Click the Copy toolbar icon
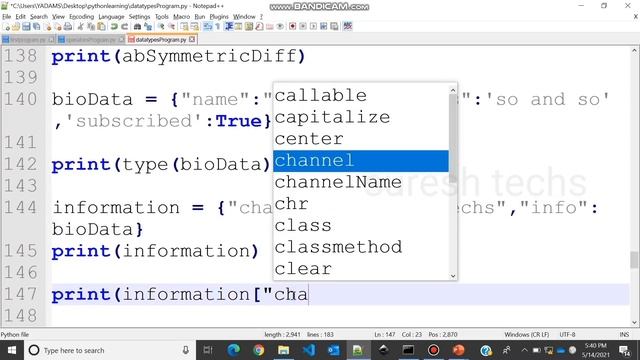Image resolution: width=640 pixels, height=360 pixels. [x=91, y=27]
